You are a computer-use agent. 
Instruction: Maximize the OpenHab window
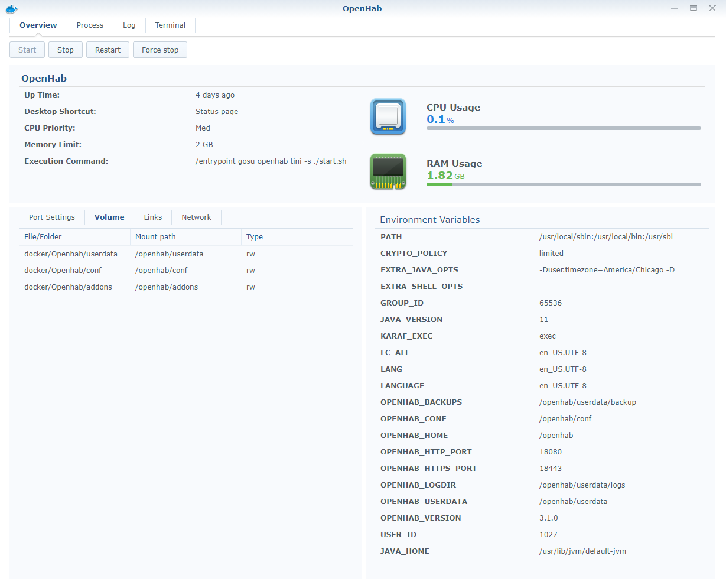coord(694,8)
